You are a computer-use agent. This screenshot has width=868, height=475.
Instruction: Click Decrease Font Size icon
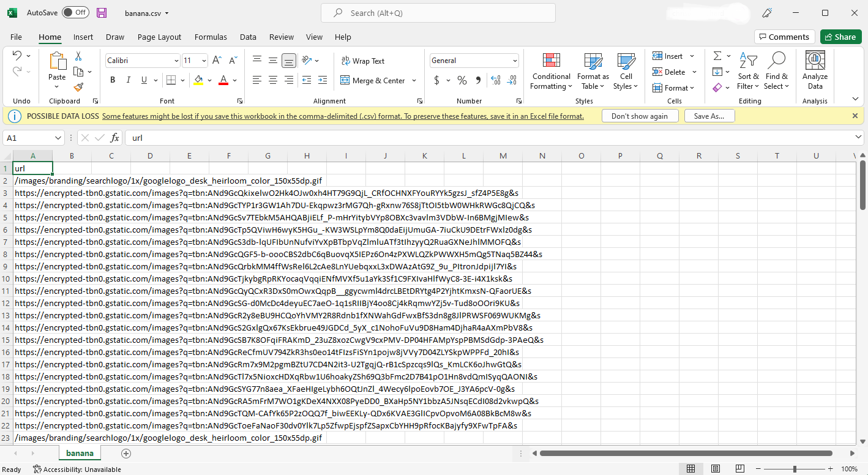233,61
